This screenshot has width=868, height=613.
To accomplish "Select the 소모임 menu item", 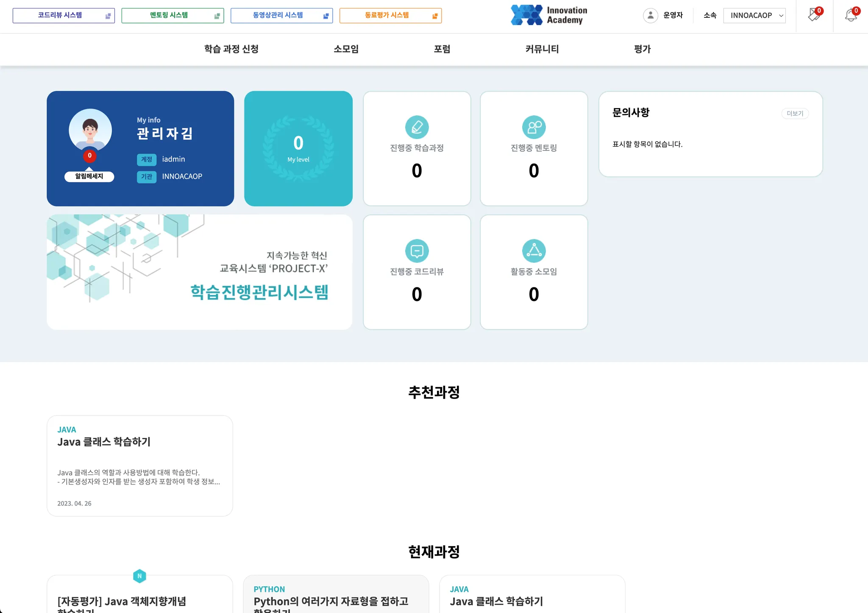I will click(x=346, y=49).
